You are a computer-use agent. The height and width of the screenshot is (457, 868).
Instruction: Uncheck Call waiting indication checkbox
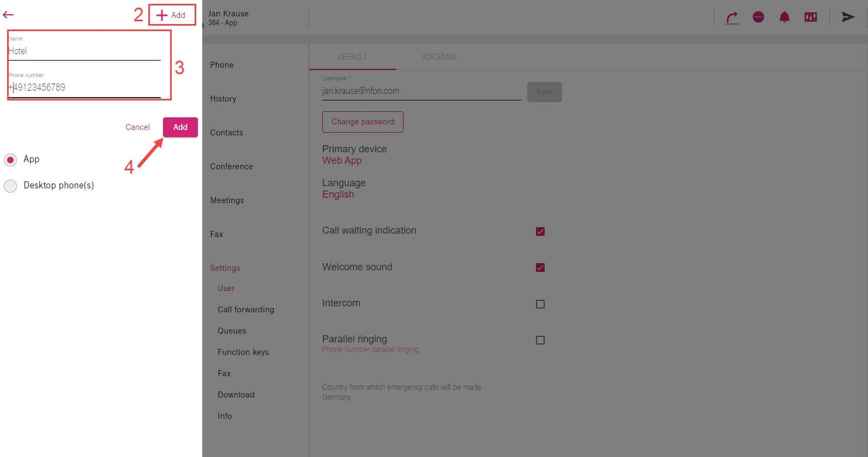click(x=540, y=232)
